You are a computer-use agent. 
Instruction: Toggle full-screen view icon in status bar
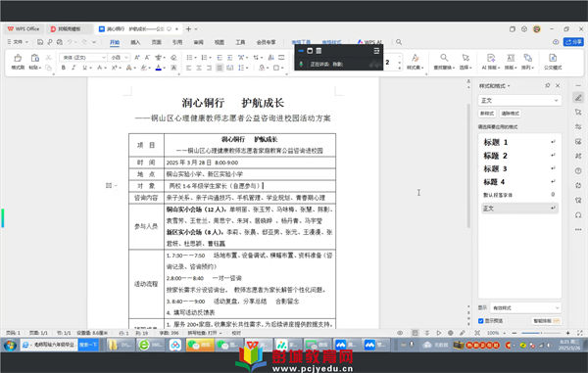tap(580, 333)
